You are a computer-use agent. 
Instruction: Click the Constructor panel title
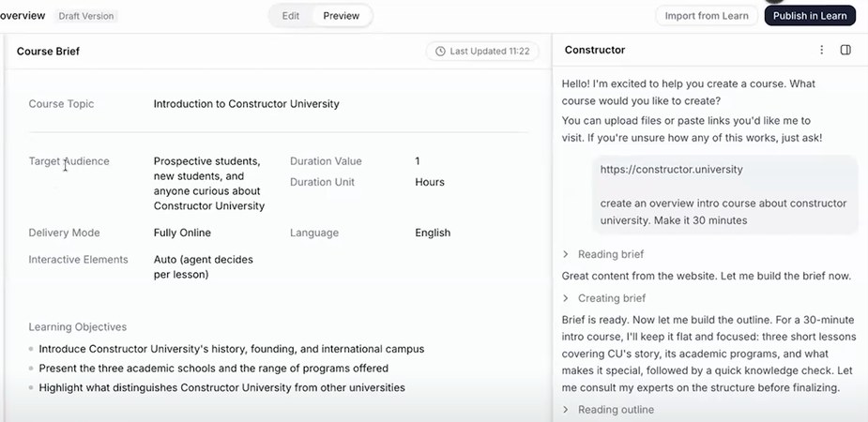click(x=595, y=50)
